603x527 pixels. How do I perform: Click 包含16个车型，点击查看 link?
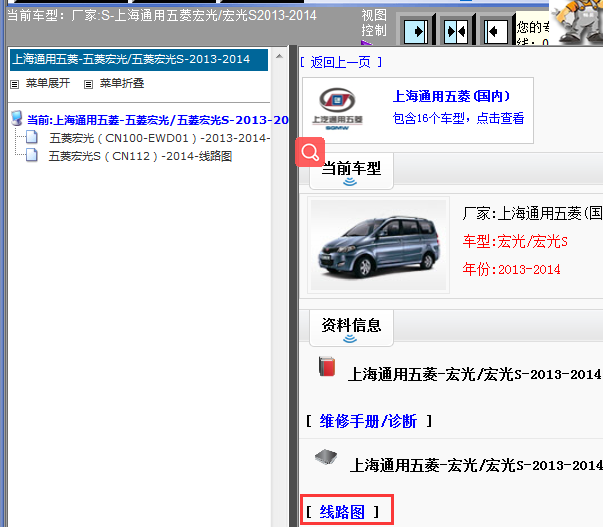click(458, 118)
